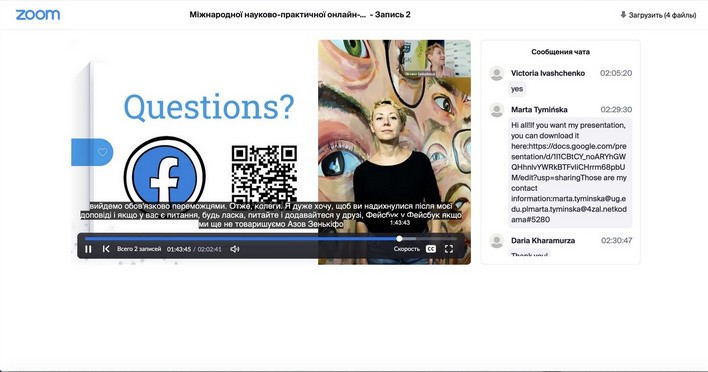Click the Zoom logo
The image size is (708, 372).
coord(38,15)
